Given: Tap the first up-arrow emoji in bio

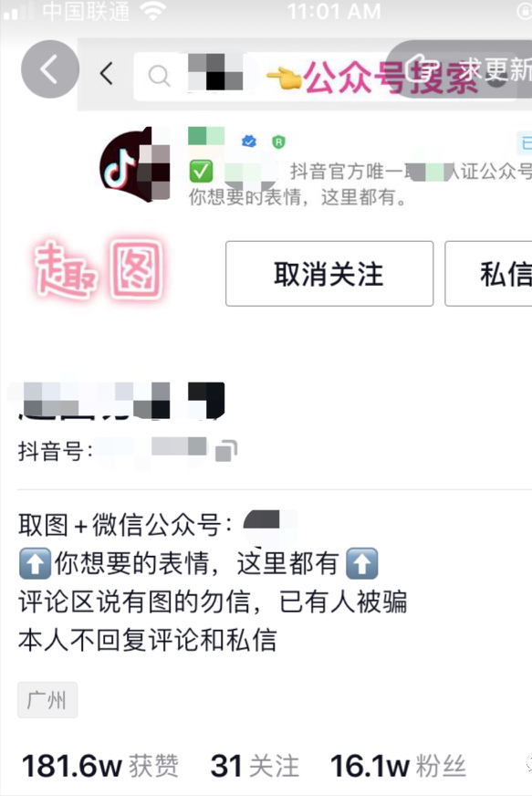Looking at the screenshot, I should [35, 563].
